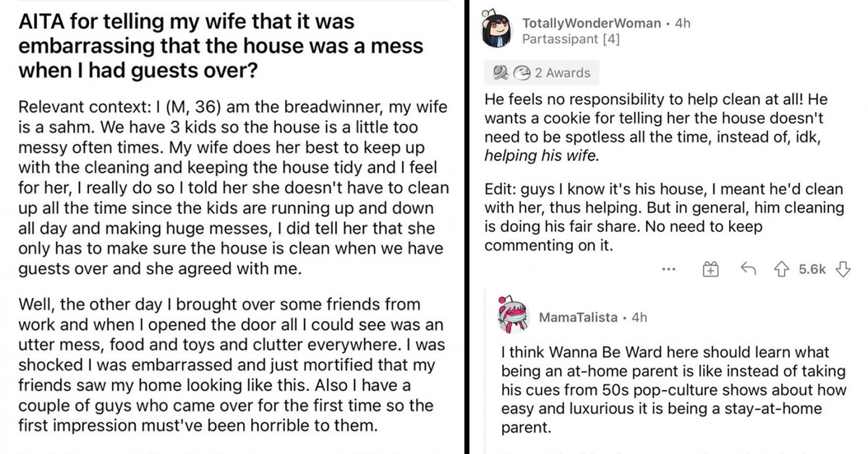Click the reply arrow on TotallyWonderWoman's comment
The width and height of the screenshot is (868, 454).
(749, 268)
